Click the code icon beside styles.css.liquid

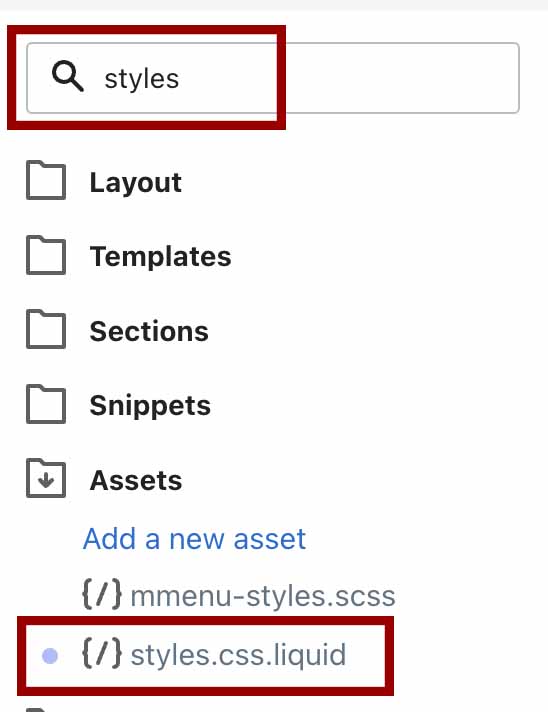[102, 653]
